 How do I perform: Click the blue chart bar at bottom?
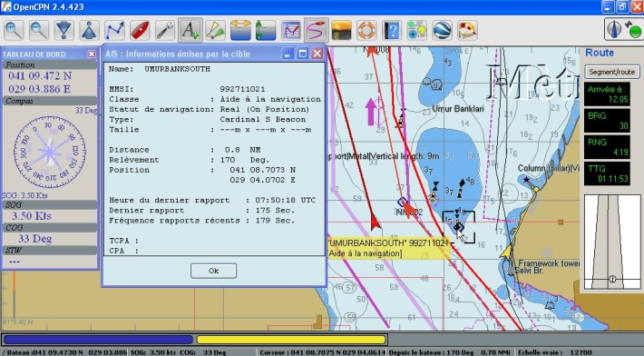[x=98, y=340]
